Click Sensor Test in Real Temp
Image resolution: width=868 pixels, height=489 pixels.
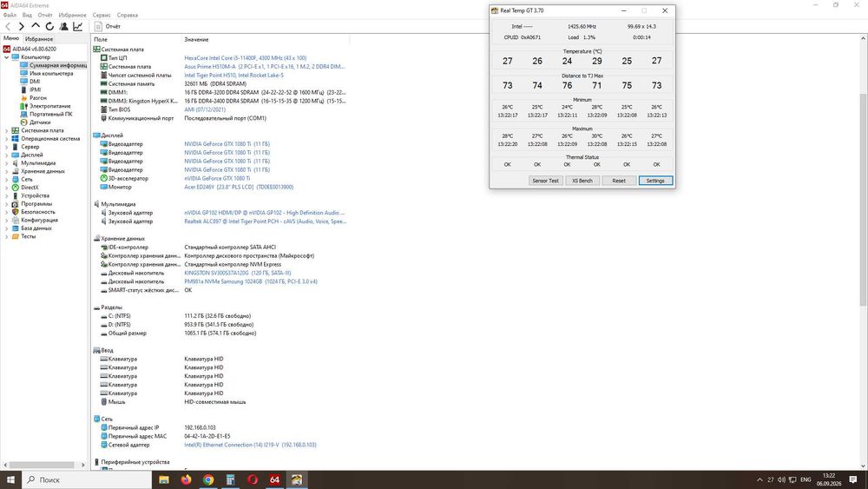pyautogui.click(x=545, y=181)
